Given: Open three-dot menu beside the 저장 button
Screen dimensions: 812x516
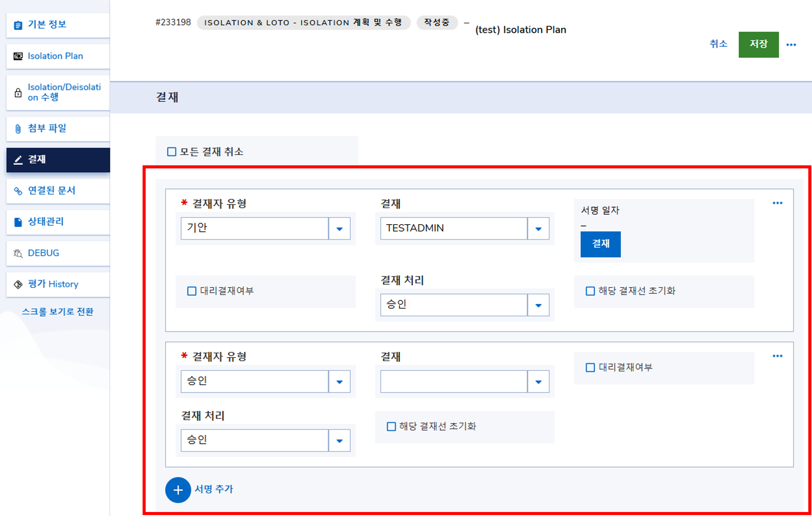Looking at the screenshot, I should click(x=791, y=45).
